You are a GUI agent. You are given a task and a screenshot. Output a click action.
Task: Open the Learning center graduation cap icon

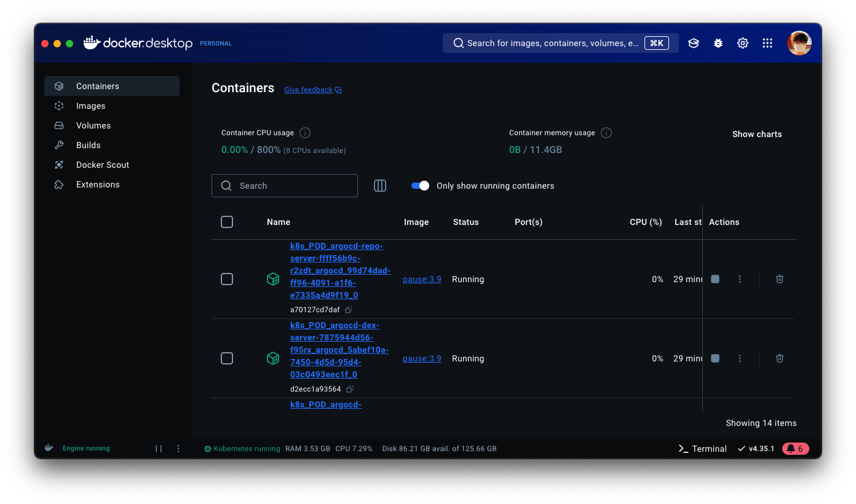[x=694, y=43]
